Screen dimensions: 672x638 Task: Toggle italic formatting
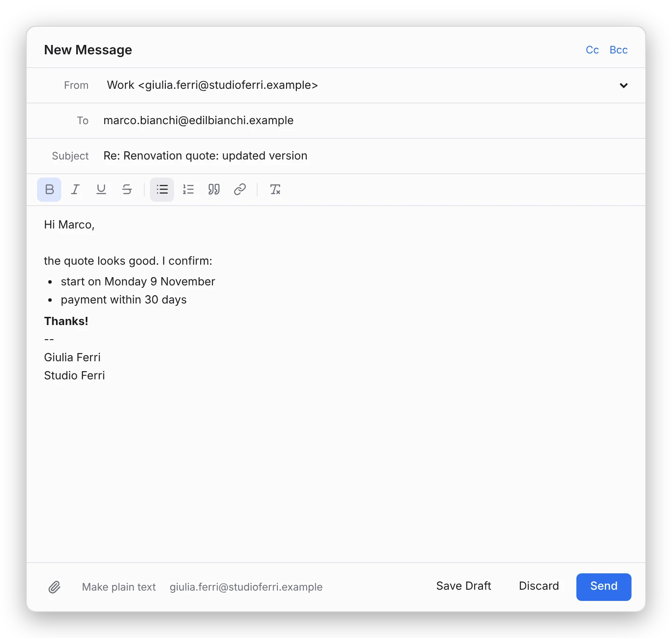75,190
